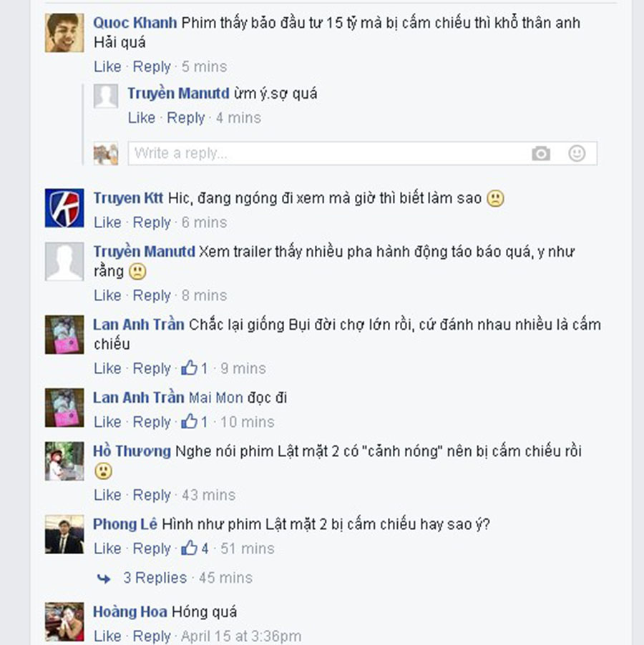
Task: Expand the 3 Replies thread
Action: pyautogui.click(x=155, y=578)
